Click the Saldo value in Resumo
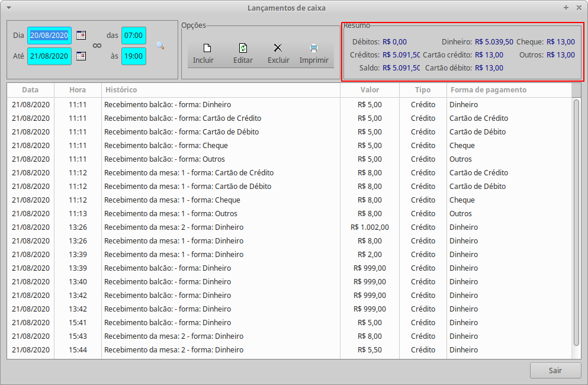Image resolution: width=588 pixels, height=385 pixels. click(x=401, y=68)
